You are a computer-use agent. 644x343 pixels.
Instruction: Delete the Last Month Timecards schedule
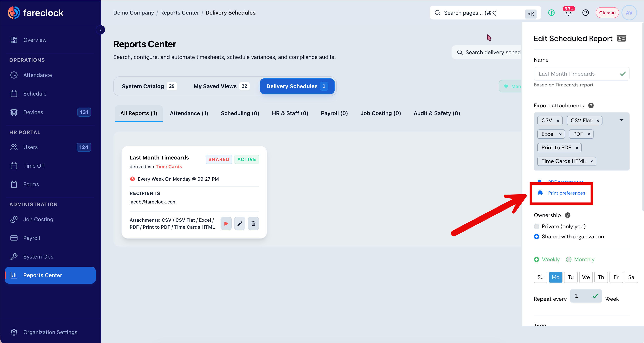253,223
